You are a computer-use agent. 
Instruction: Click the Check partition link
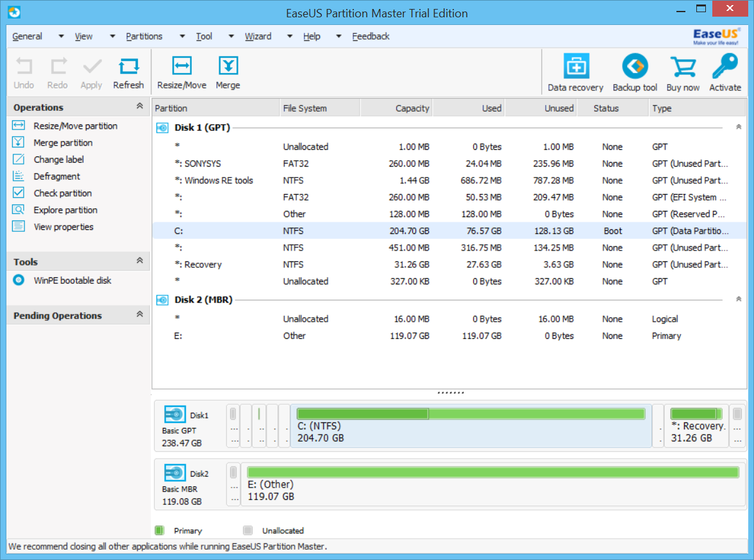tap(63, 194)
